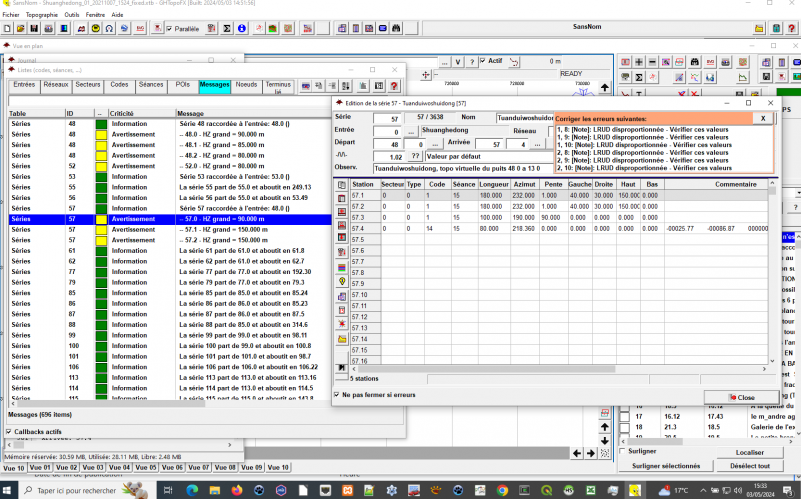Open the Outils menu
The image size is (801, 499).
[72, 15]
